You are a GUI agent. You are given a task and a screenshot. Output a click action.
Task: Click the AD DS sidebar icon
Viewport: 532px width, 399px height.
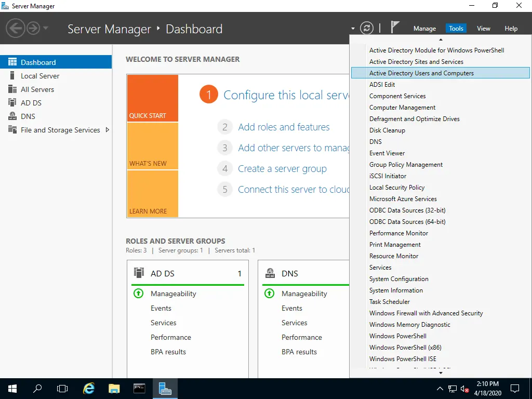coord(12,102)
